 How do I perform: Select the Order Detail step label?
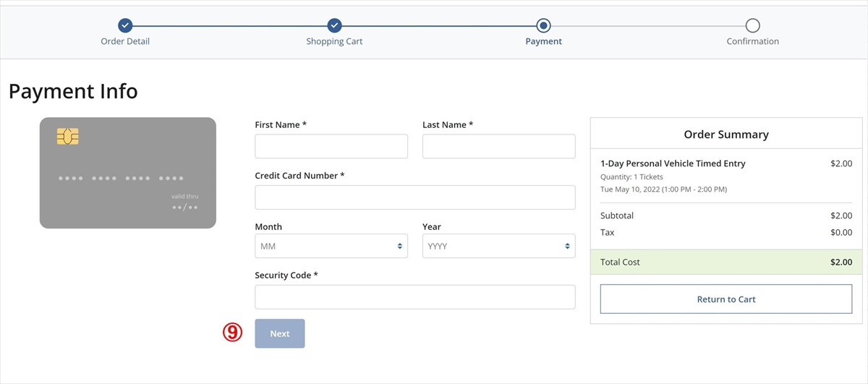(125, 41)
